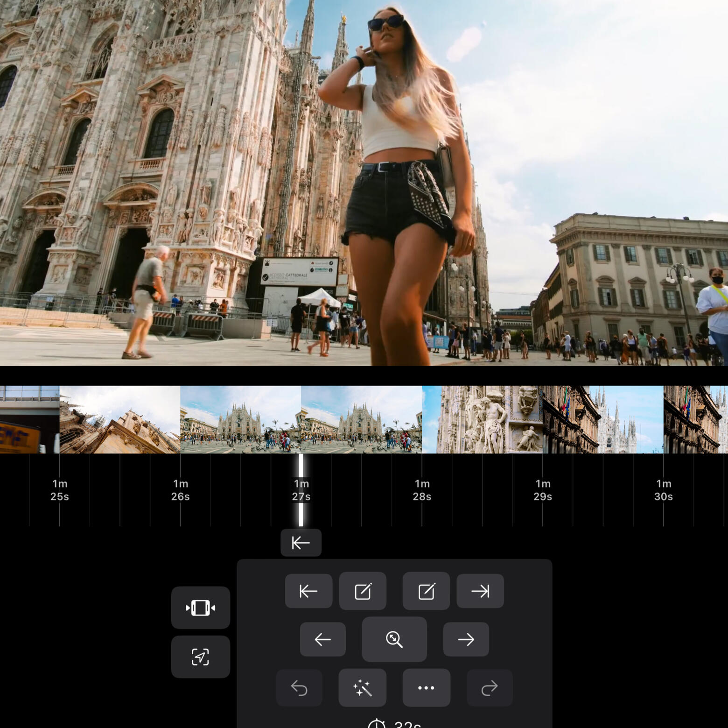Click the stopwatch 32s duration indicator
Image resolution: width=728 pixels, height=728 pixels.
(394, 723)
